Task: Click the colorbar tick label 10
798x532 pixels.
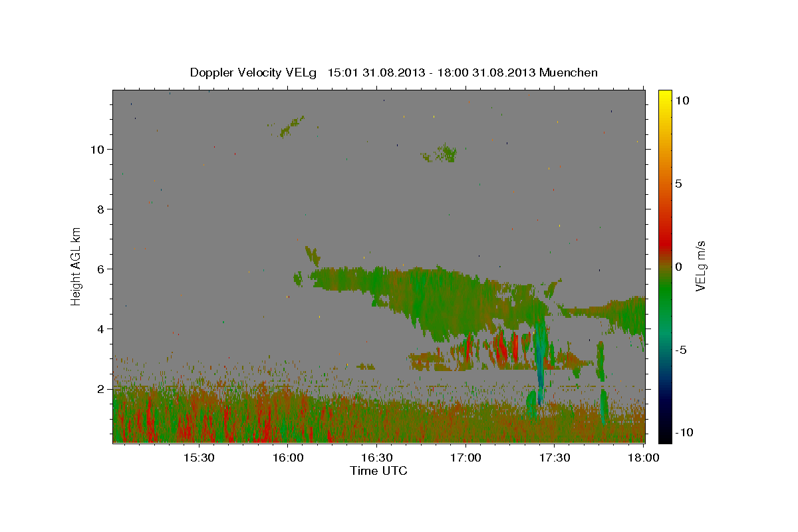Action: coord(682,100)
